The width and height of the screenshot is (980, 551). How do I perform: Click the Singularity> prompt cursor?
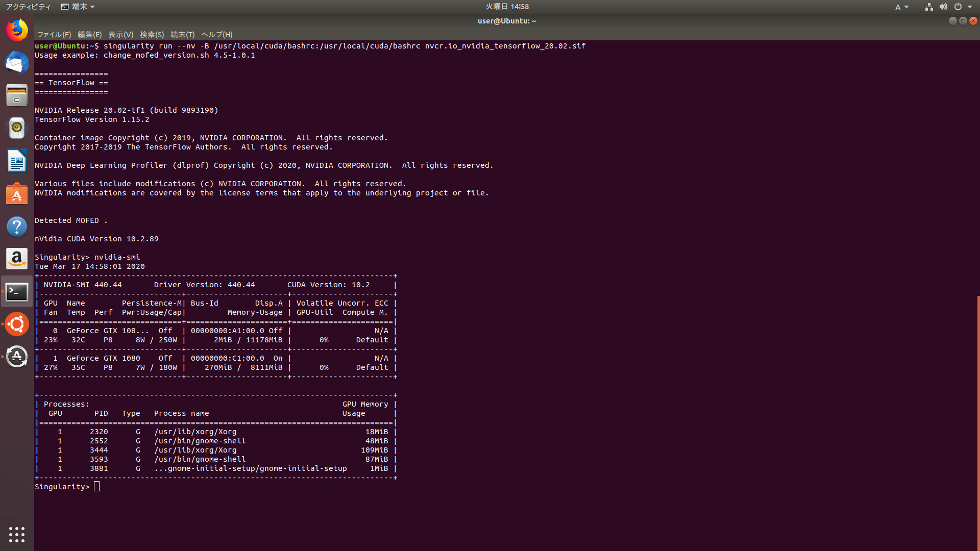(97, 487)
